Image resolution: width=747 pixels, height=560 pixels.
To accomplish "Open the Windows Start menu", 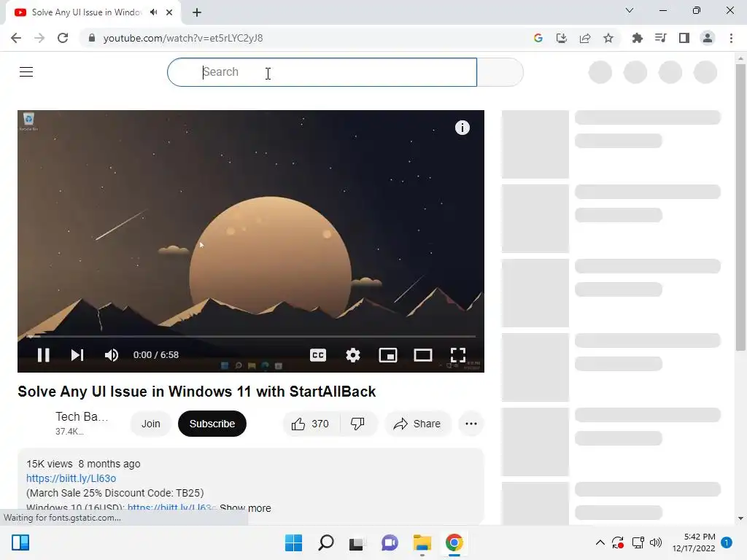I will (293, 542).
